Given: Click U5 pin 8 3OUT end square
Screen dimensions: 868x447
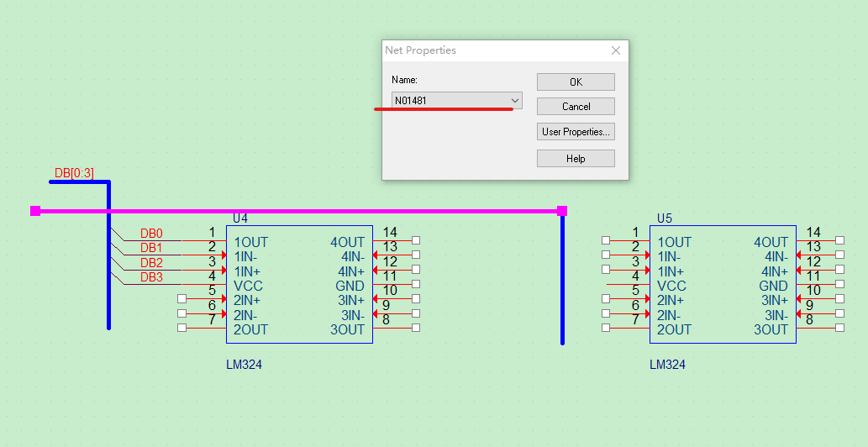Looking at the screenshot, I should 839,328.
